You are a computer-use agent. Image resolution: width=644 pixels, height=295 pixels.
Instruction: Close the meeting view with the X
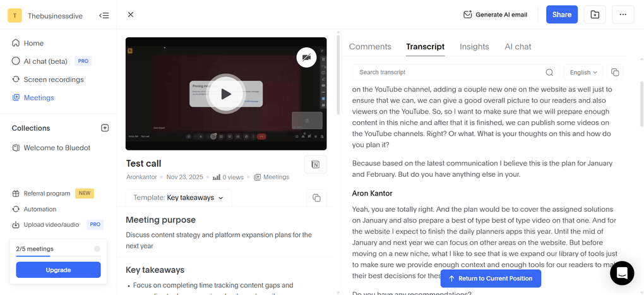pos(131,15)
